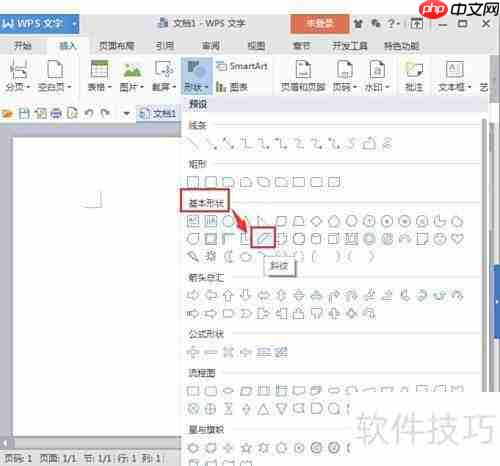Click the print icon in quick toolbar

click(x=56, y=114)
